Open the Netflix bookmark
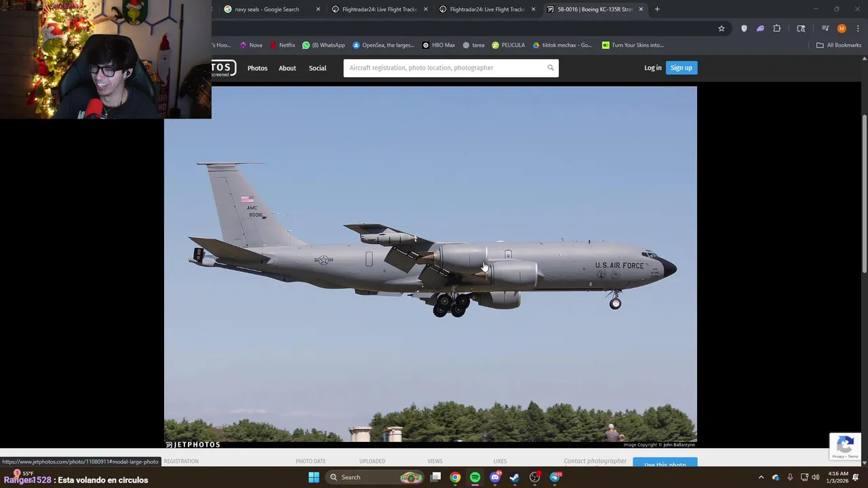Screen dimensions: 868x488 click(x=283, y=45)
